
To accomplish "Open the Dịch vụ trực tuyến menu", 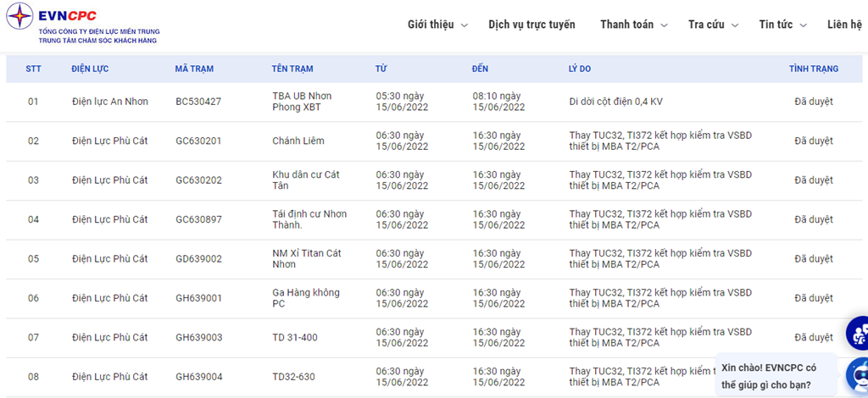I will pos(531,25).
